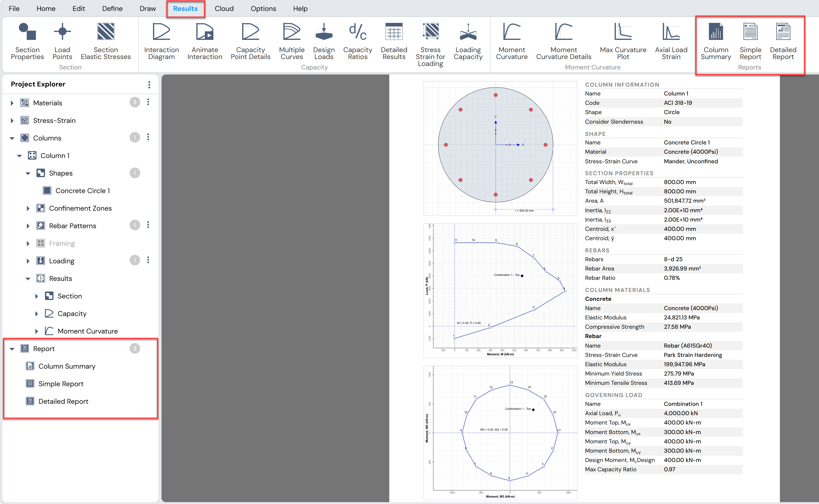Show Stress Strain for Loading
Image resolution: width=819 pixels, height=504 pixels.
tap(430, 45)
